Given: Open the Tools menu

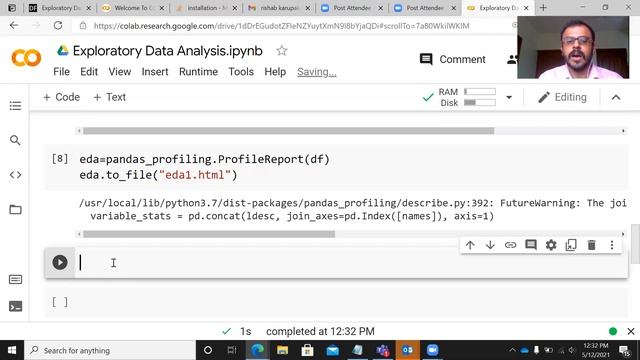Looking at the screenshot, I should click(241, 72).
